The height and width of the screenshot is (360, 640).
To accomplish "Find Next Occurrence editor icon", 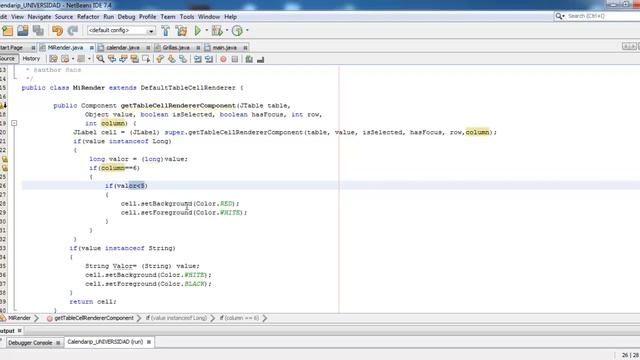I will (x=123, y=59).
